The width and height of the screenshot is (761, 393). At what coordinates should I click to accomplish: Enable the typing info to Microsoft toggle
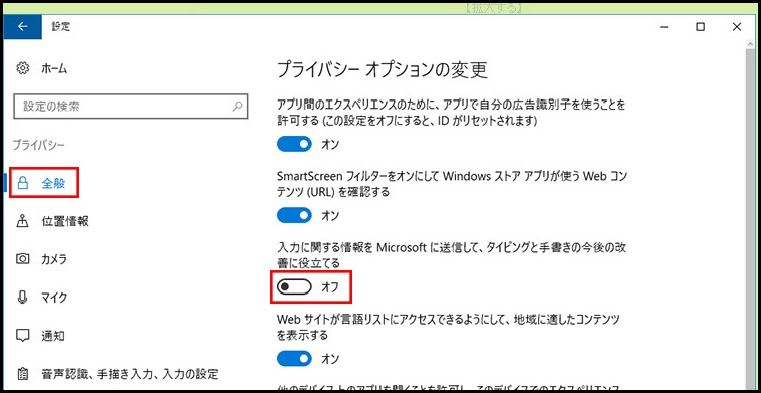pos(294,287)
